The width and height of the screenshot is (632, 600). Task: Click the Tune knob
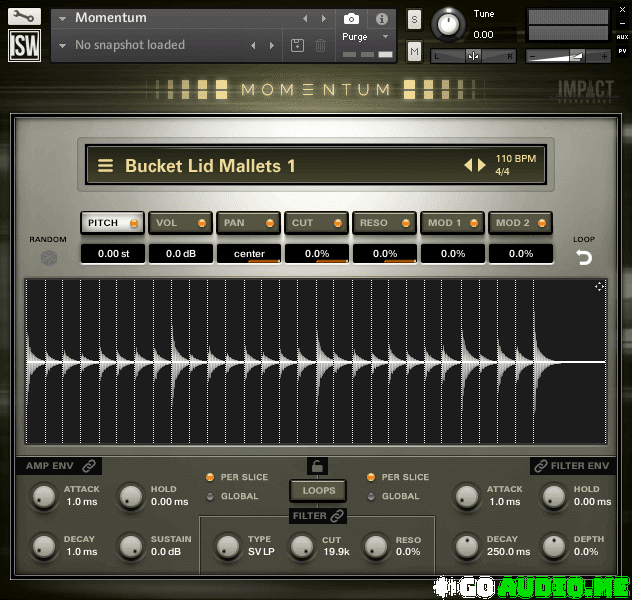[x=450, y=22]
